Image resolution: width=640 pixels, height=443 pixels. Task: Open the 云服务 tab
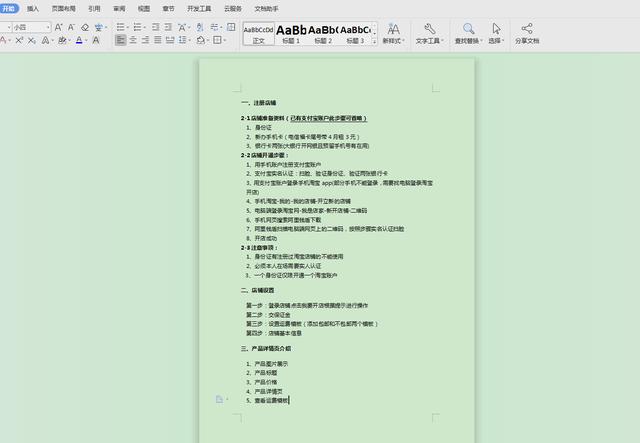(x=233, y=9)
